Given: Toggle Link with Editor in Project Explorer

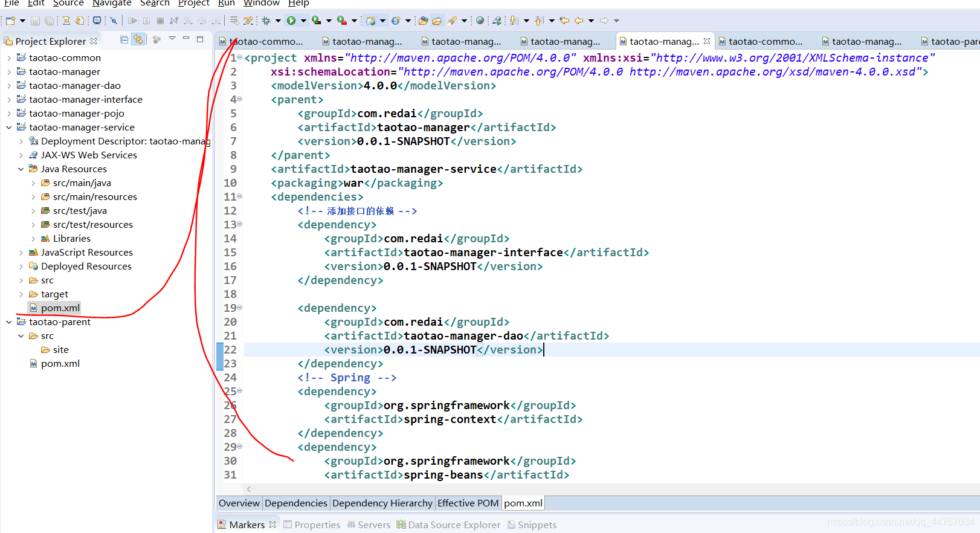Looking at the screenshot, I should (x=138, y=40).
